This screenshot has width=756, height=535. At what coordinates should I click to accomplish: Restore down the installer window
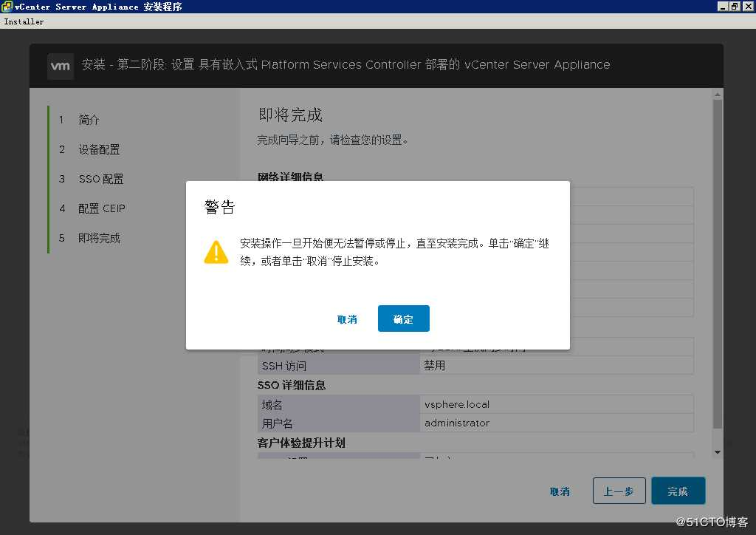735,6
